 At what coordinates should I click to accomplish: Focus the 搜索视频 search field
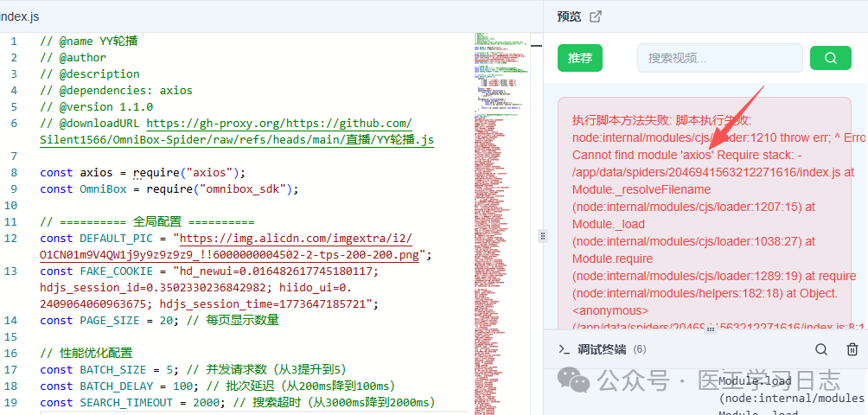(x=719, y=58)
